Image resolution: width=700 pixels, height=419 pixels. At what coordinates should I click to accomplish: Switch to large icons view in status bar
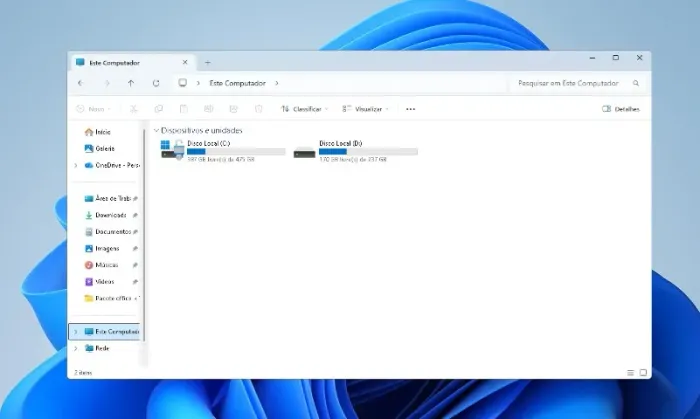[x=643, y=372]
